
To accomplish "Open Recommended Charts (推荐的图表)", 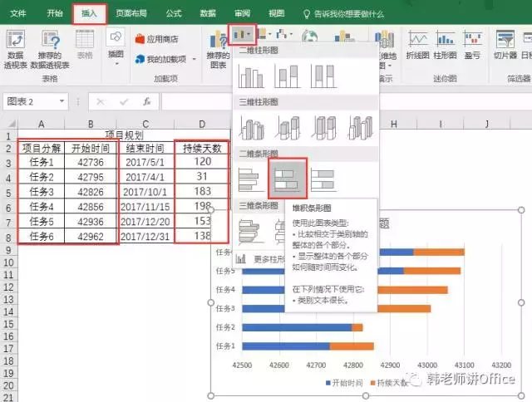I will (x=218, y=50).
